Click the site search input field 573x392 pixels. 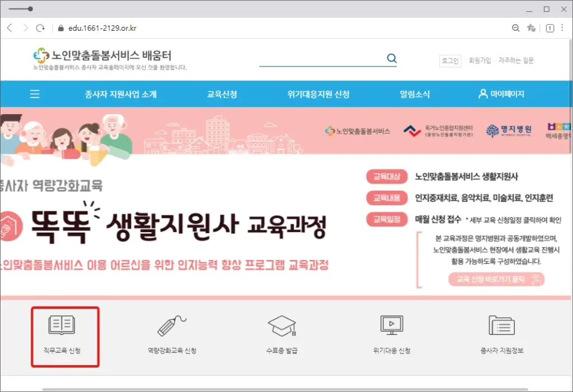[321, 59]
